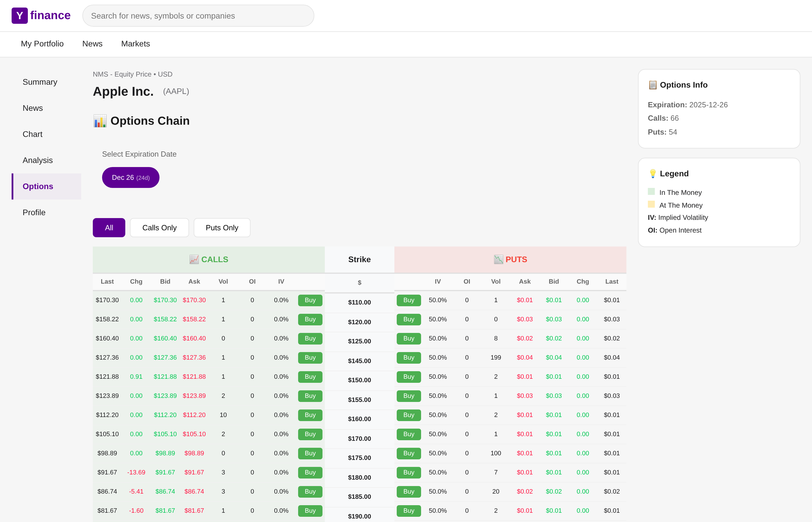
Task: Go to the Summary sidebar section
Action: pyautogui.click(x=46, y=82)
